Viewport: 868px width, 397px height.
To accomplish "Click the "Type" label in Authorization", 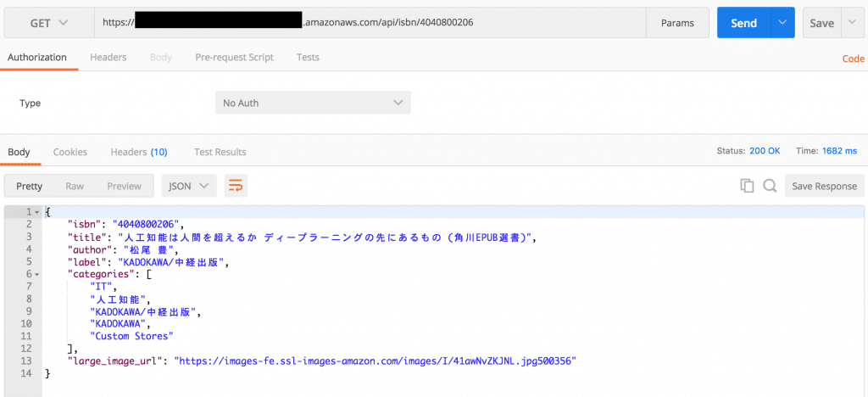I will [30, 103].
